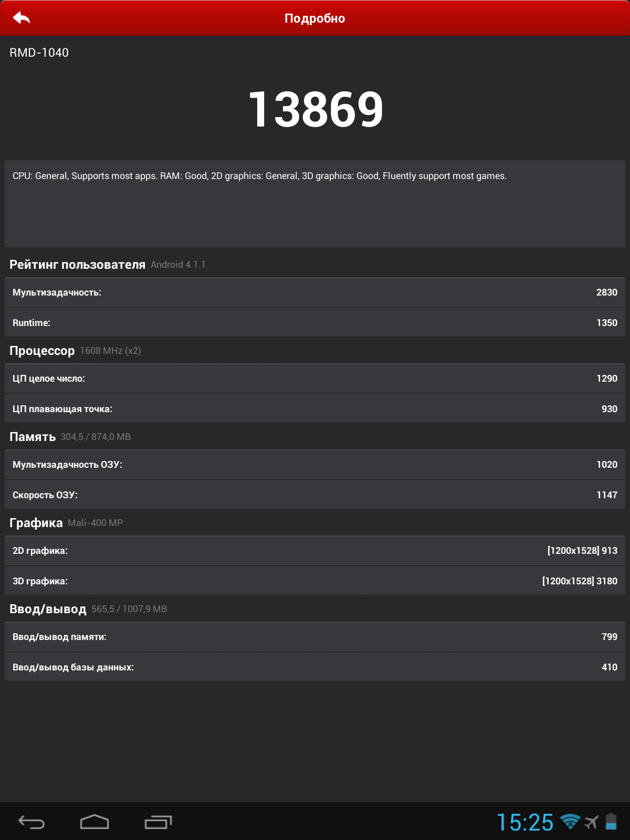The width and height of the screenshot is (630, 840).
Task: Tap the back arrow in red header
Action: 22,18
